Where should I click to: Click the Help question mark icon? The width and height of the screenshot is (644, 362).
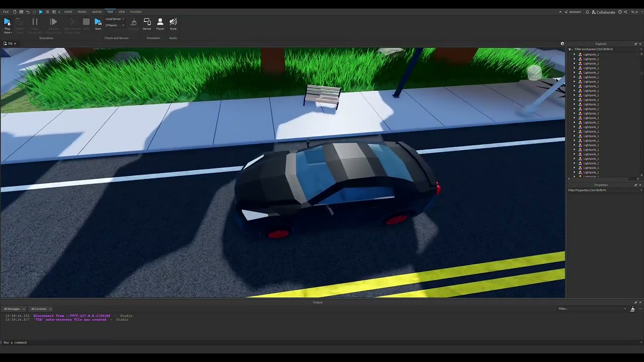(620, 12)
